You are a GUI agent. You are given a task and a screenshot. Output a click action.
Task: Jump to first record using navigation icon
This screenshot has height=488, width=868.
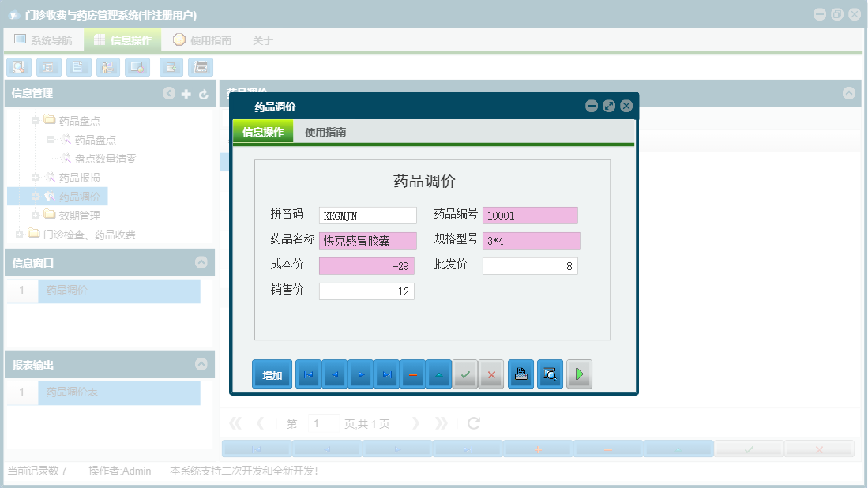[307, 374]
